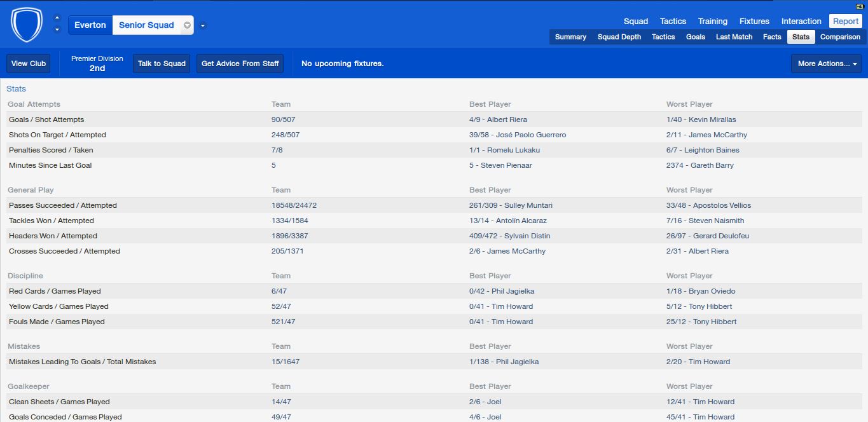Click the up arrow beside the club badge
The width and height of the screenshot is (868, 422).
pyautogui.click(x=57, y=18)
